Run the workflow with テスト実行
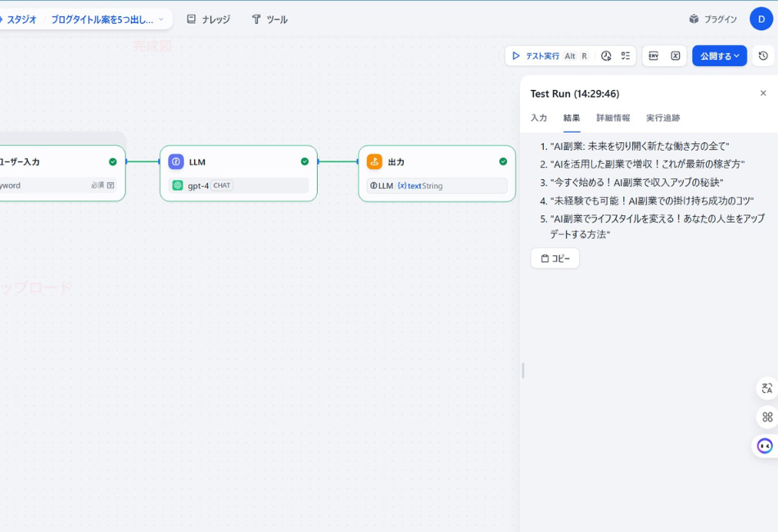This screenshot has width=778, height=532. (x=542, y=56)
